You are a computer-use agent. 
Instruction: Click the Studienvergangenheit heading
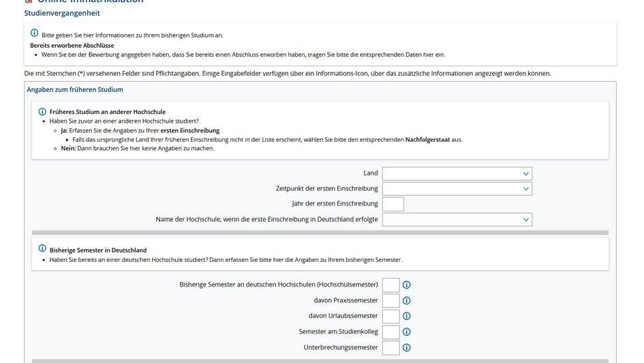(x=62, y=13)
